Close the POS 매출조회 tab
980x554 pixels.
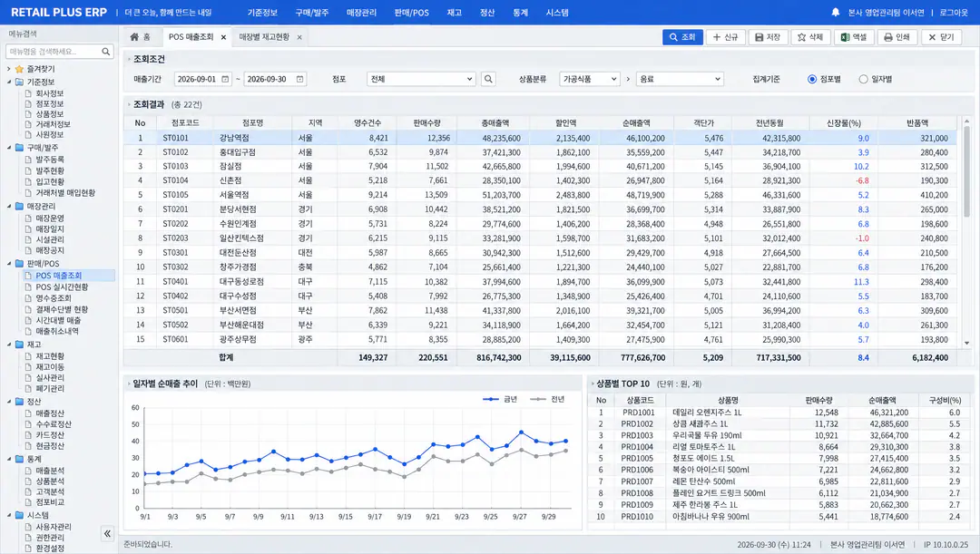(223, 37)
